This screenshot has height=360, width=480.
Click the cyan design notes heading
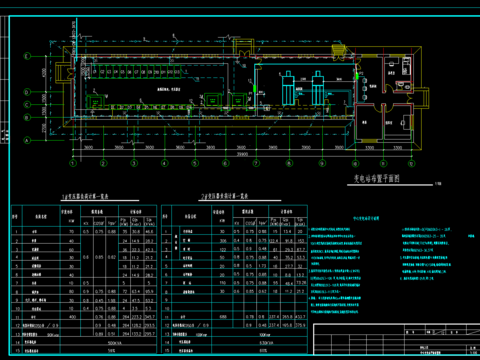(x=366, y=219)
